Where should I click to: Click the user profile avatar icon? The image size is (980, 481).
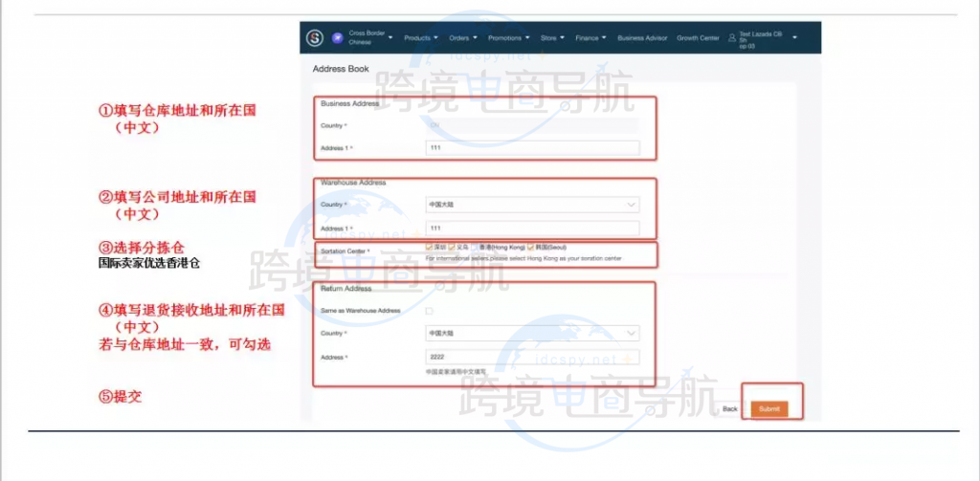[x=732, y=38]
